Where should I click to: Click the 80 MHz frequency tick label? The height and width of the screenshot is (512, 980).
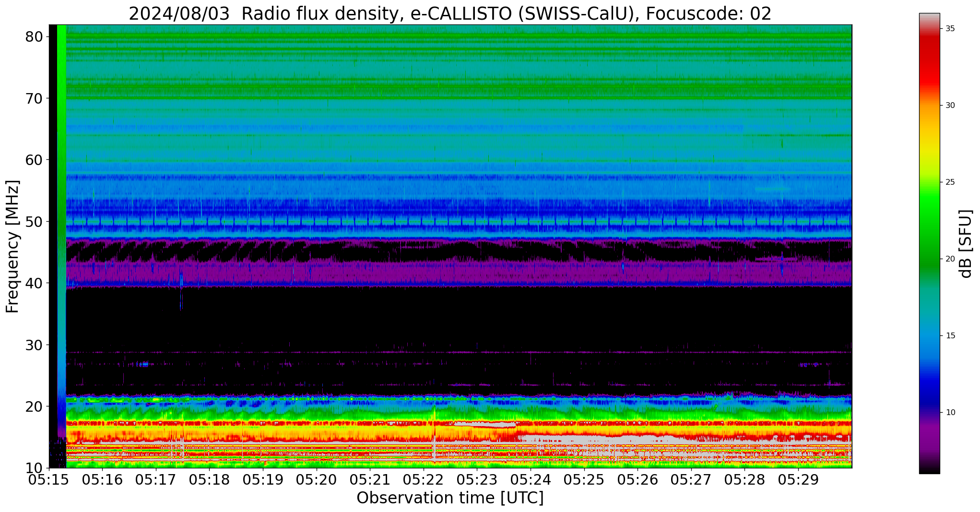(x=34, y=37)
